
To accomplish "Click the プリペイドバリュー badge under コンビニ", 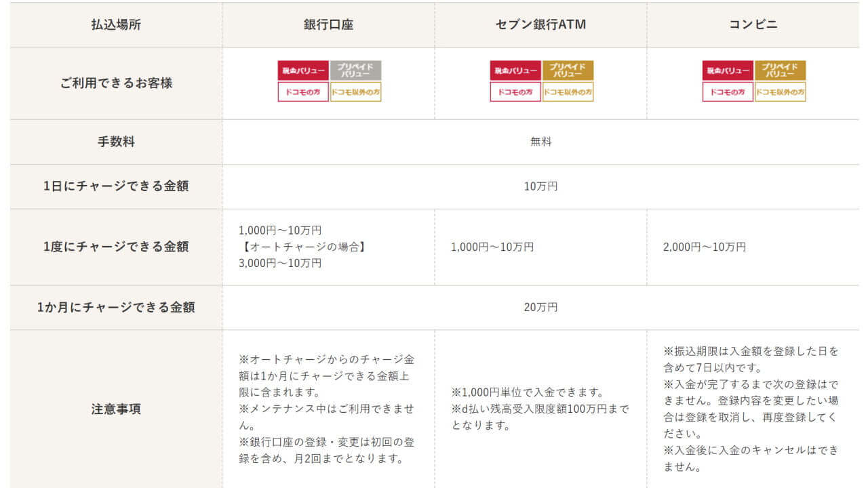I will click(781, 70).
